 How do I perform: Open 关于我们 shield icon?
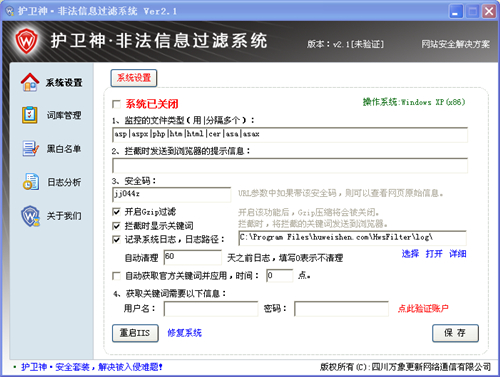tap(31, 216)
